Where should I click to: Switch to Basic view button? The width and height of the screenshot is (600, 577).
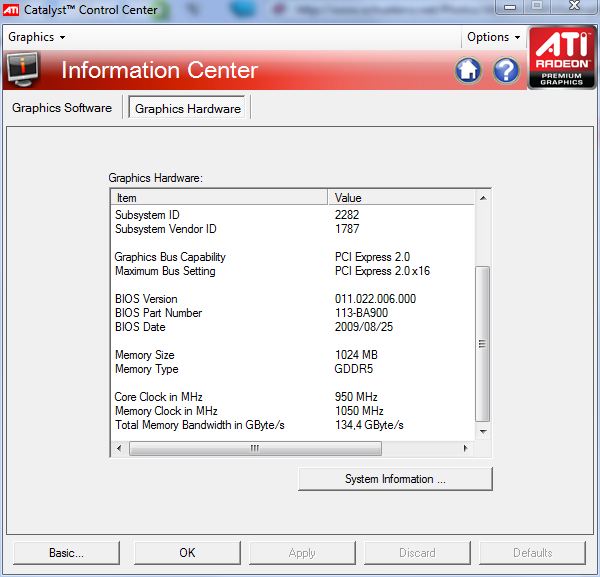(x=66, y=553)
